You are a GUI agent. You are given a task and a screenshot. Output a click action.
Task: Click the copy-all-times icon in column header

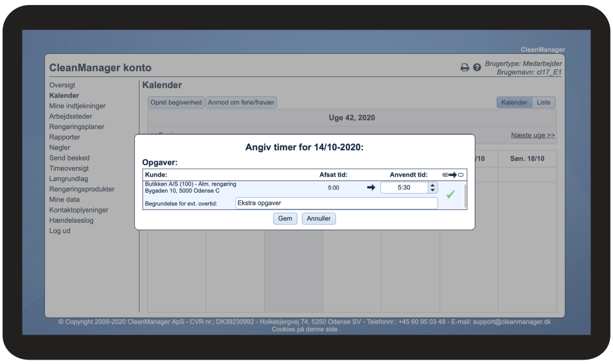tap(453, 175)
